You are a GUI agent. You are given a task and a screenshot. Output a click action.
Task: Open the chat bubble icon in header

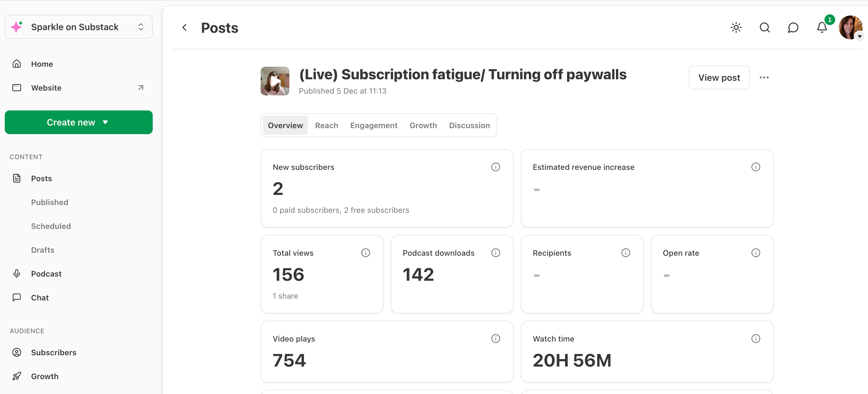[x=793, y=27]
